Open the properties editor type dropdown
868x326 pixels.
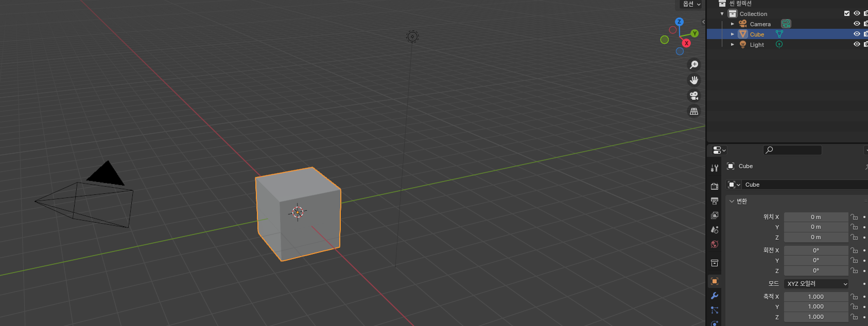pos(719,150)
